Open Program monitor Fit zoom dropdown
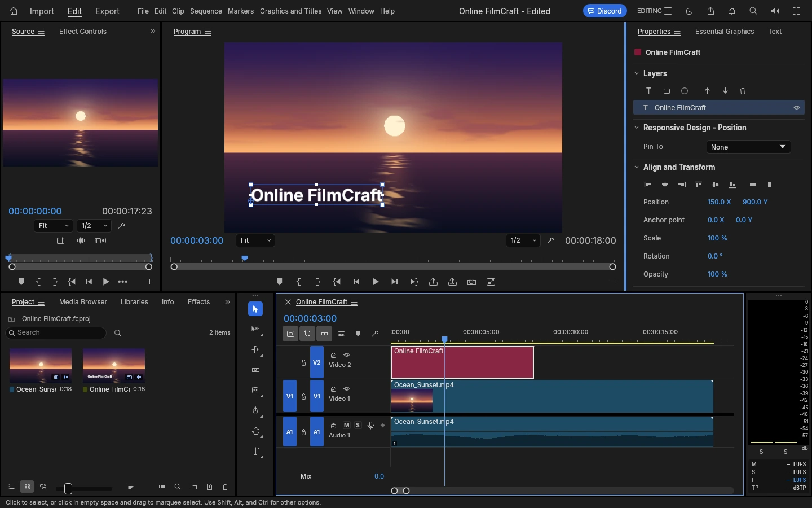 click(x=256, y=240)
